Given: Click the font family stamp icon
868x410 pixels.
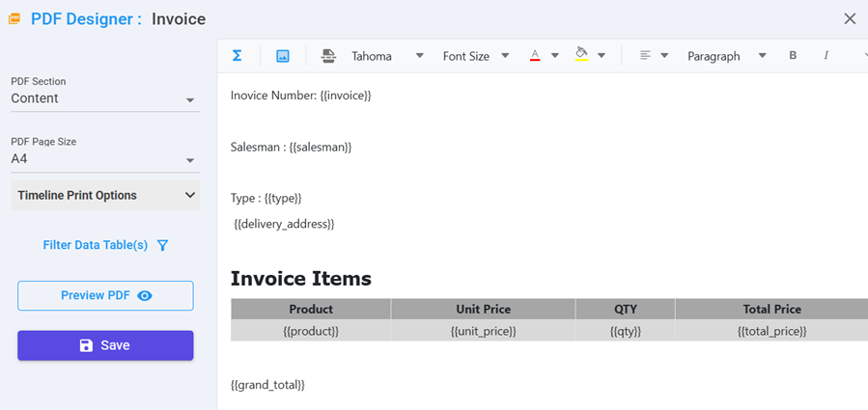Looking at the screenshot, I should tap(329, 56).
